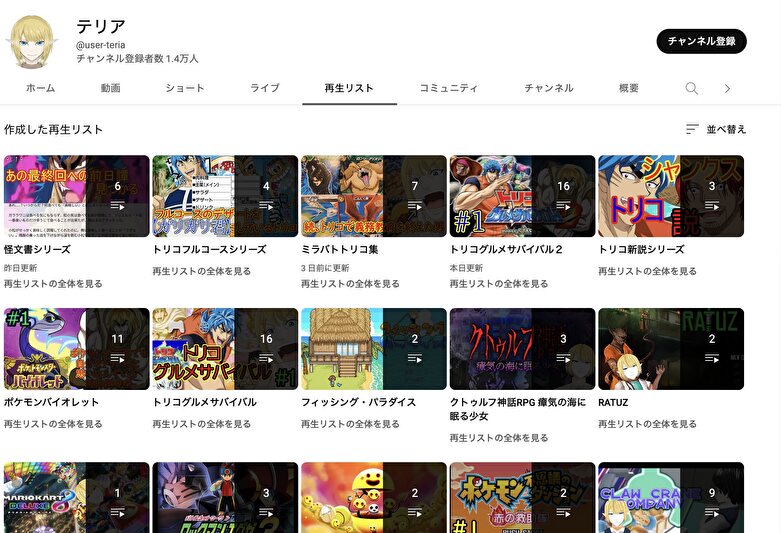This screenshot has height=533, width=781.
Task: Switch to the コミュニティ tab
Action: click(449, 88)
